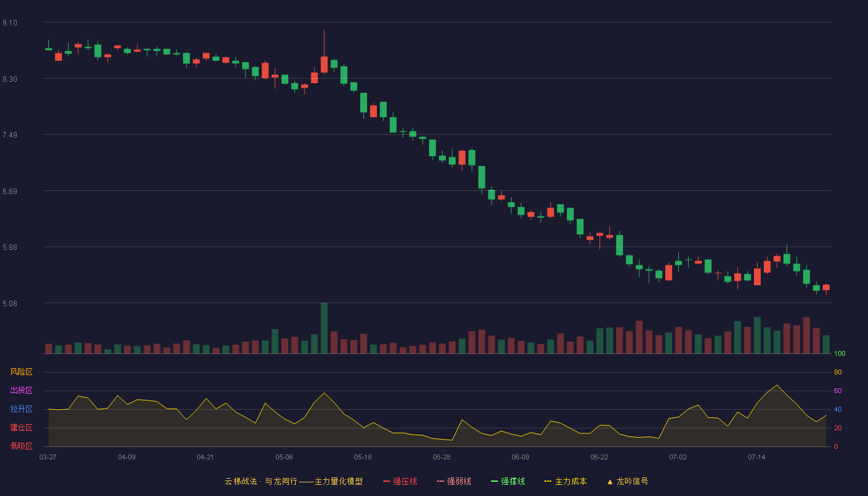Click the 05-28 date label
The height and width of the screenshot is (496, 868).
coord(441,457)
